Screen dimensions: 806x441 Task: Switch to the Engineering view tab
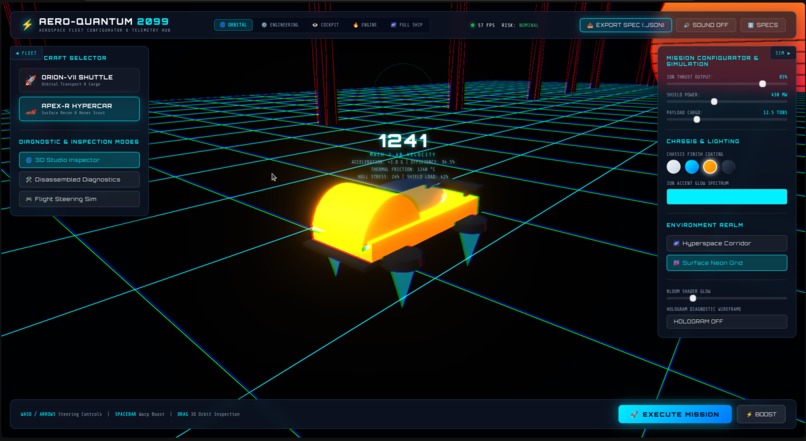pos(280,25)
